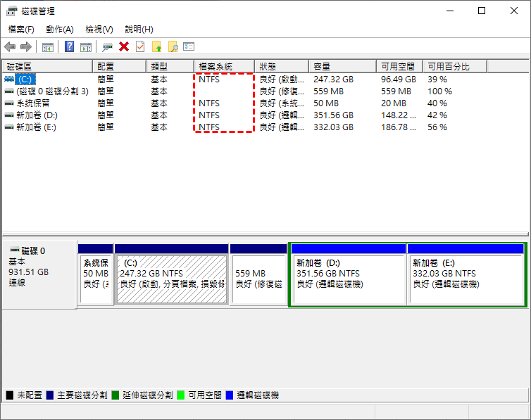
Task: Click the Back arrow toolbar icon
Action: click(10, 46)
